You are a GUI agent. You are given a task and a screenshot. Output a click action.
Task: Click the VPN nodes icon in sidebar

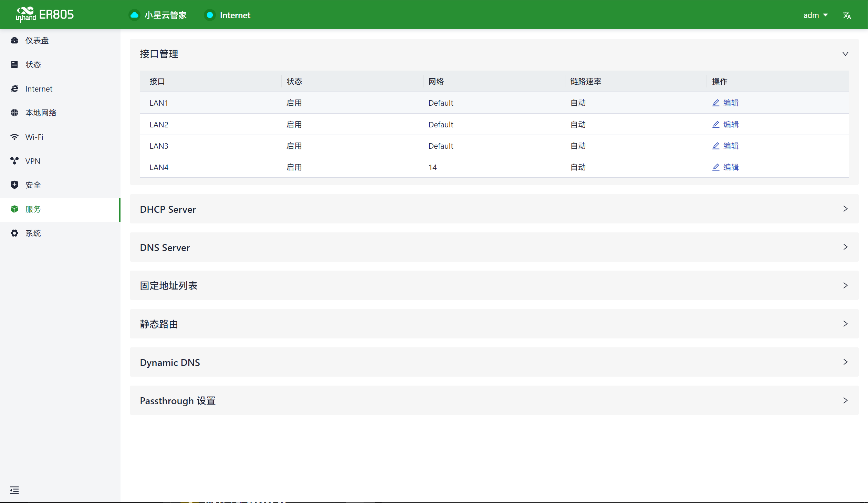pos(14,161)
